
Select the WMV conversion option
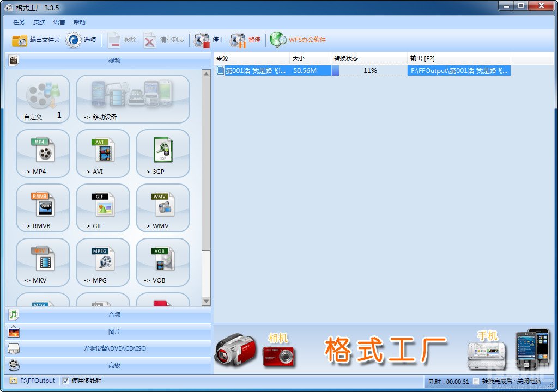click(x=163, y=209)
